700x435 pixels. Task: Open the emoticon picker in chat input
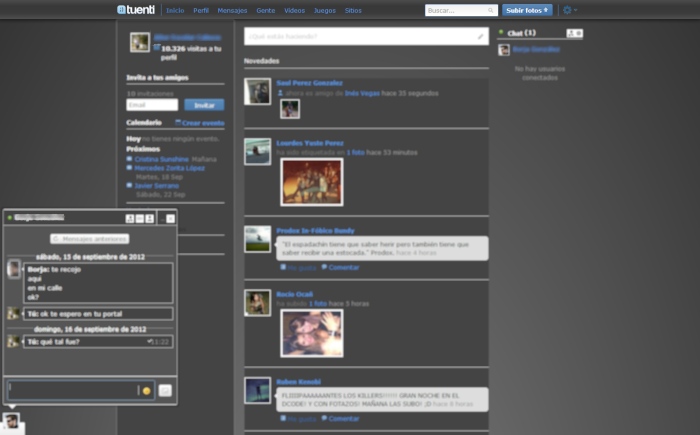(x=146, y=391)
